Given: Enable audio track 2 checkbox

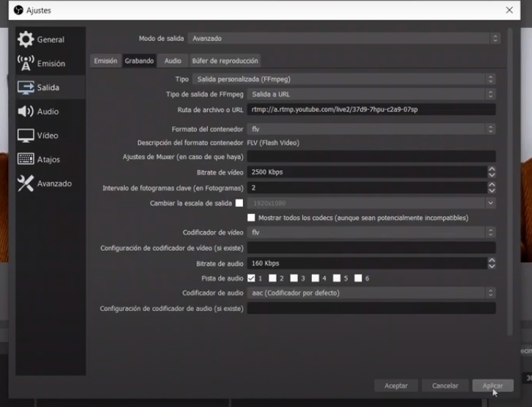Looking at the screenshot, I should 272,278.
